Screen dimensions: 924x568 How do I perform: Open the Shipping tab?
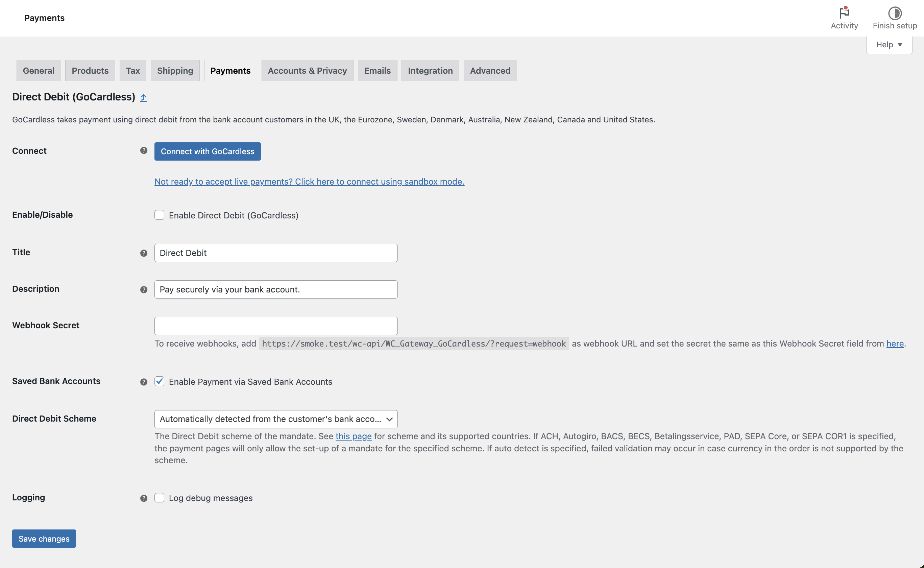tap(175, 71)
